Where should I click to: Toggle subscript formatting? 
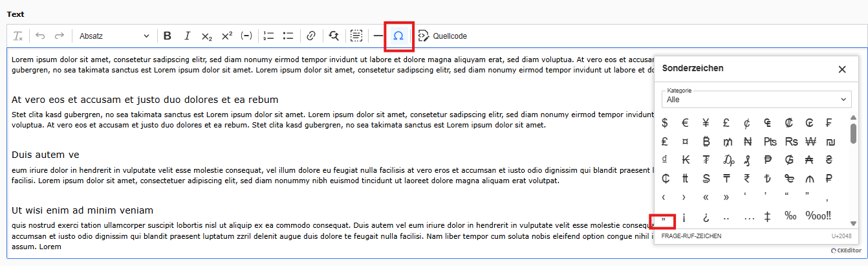click(x=207, y=36)
